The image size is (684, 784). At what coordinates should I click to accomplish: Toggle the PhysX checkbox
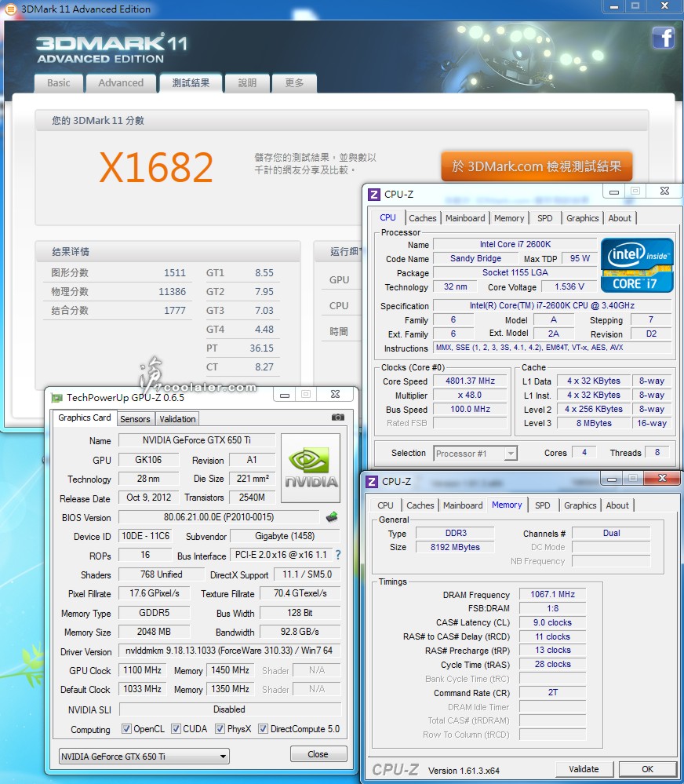click(x=220, y=728)
